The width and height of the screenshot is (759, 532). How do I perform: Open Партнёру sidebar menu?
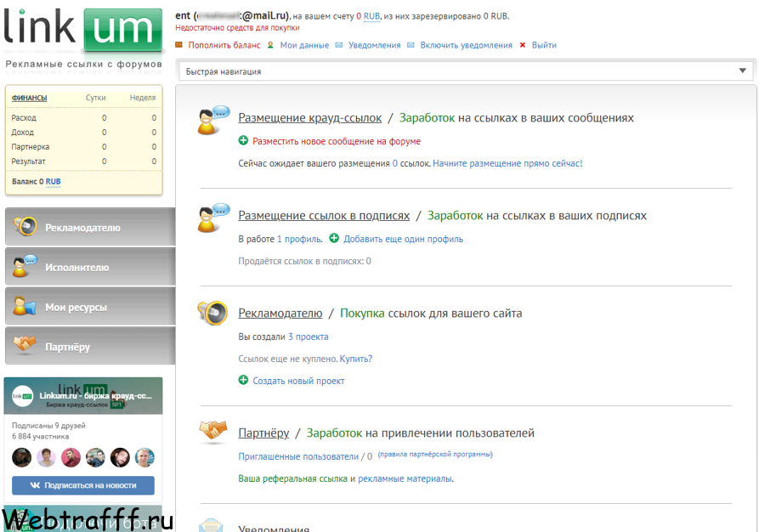[x=90, y=346]
